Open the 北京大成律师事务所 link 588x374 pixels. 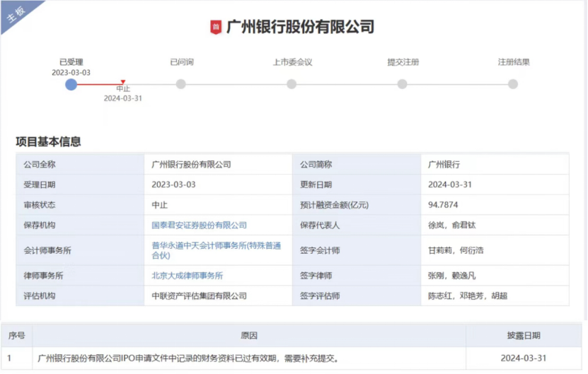click(187, 276)
